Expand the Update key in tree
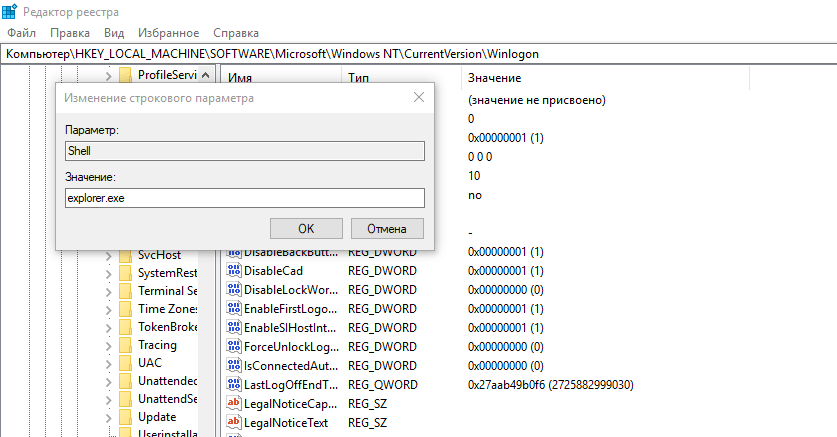 point(108,418)
